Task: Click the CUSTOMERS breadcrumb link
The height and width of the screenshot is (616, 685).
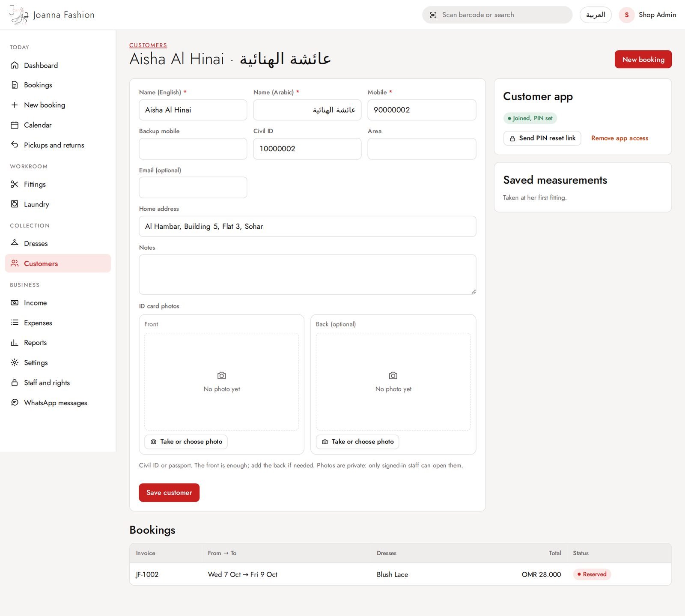Action: point(148,45)
